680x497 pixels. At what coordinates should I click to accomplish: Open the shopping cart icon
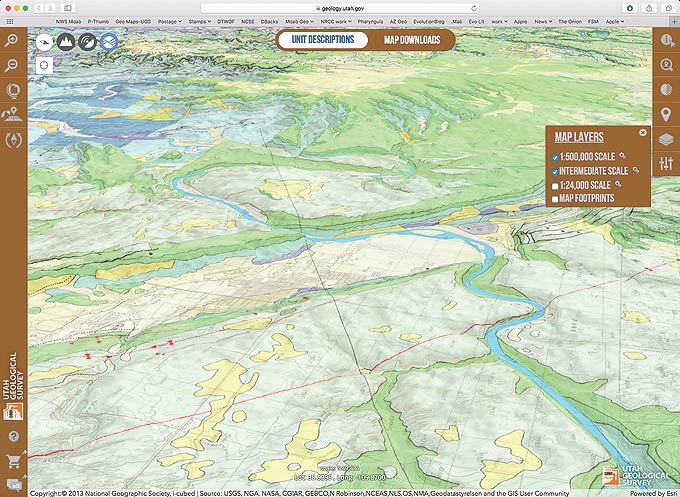pyautogui.click(x=13, y=462)
